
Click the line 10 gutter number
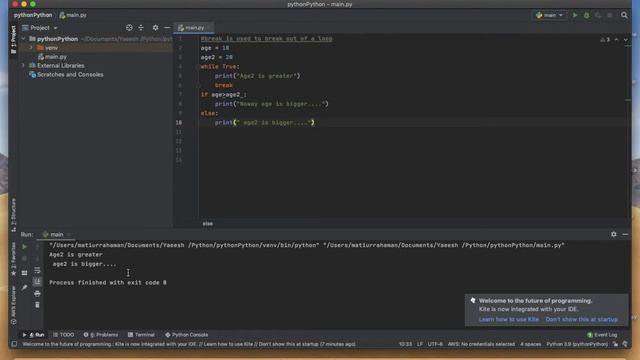point(179,122)
